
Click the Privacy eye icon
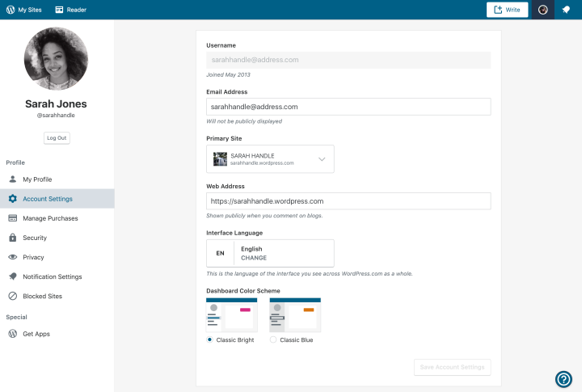pos(12,257)
